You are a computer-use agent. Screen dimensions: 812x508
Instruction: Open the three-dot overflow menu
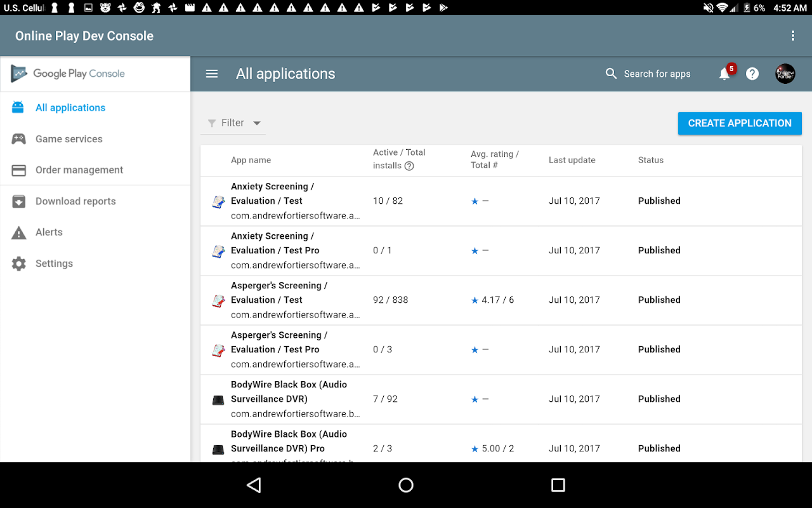792,36
